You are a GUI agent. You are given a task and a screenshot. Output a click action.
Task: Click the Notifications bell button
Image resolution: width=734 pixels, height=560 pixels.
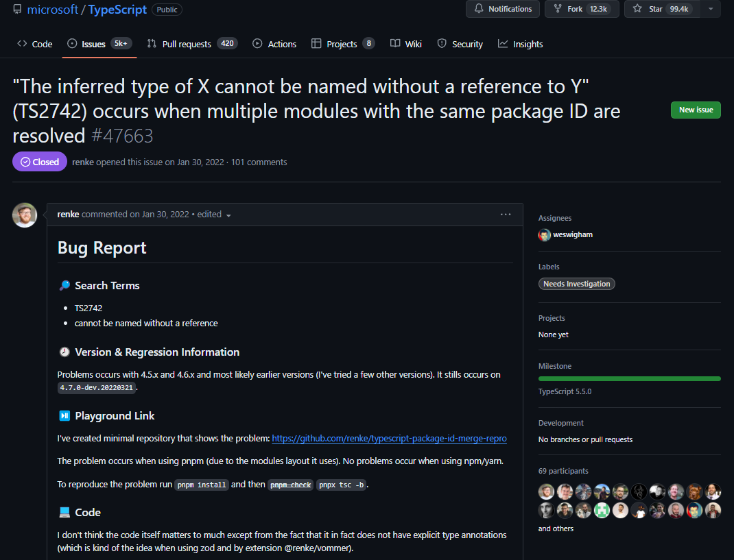click(503, 9)
